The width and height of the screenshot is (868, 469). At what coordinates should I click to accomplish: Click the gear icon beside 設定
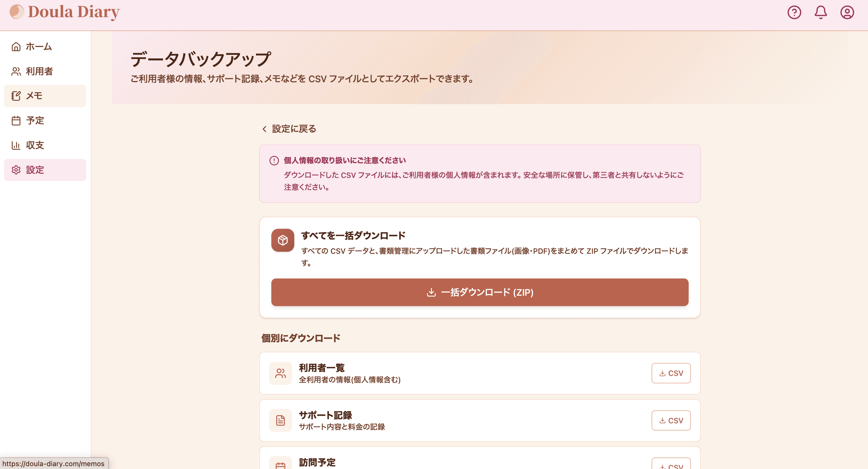click(x=16, y=170)
